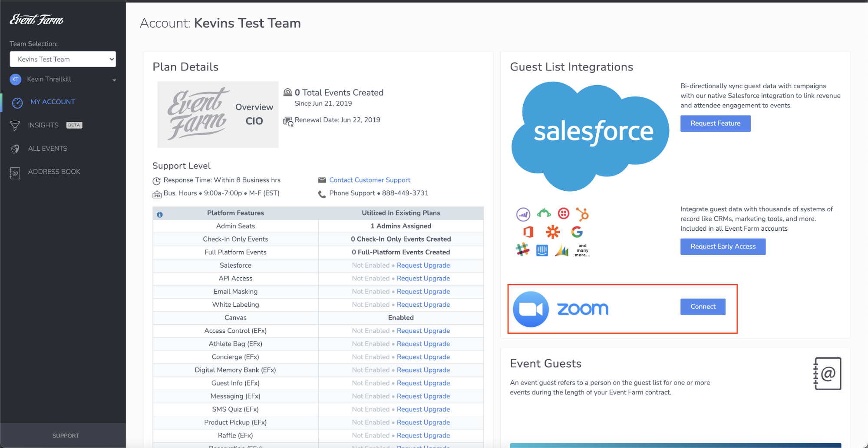Click the Insights funnel icon
The height and width of the screenshot is (448, 868).
[15, 126]
